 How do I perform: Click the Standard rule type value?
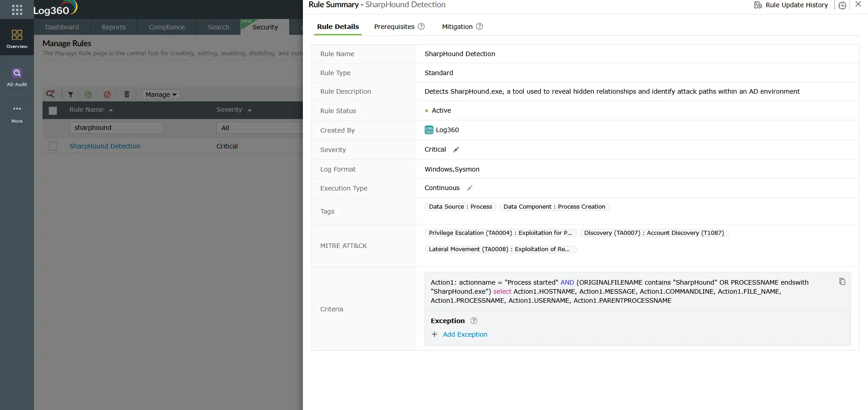(x=439, y=73)
